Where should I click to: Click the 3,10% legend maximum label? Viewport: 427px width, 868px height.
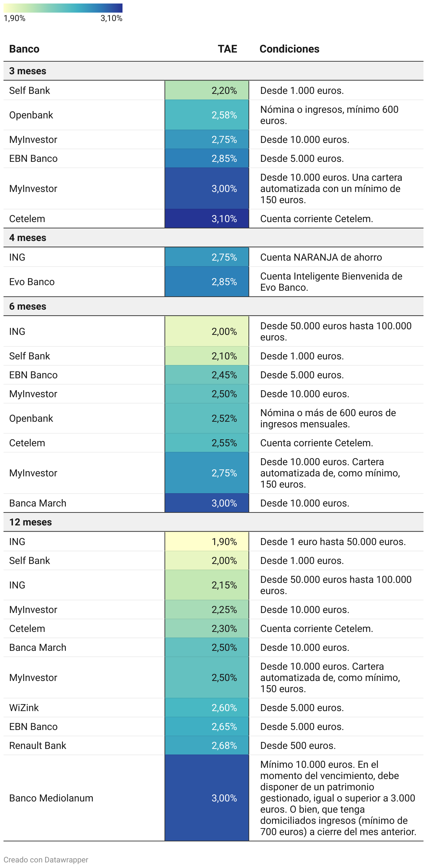tap(111, 18)
